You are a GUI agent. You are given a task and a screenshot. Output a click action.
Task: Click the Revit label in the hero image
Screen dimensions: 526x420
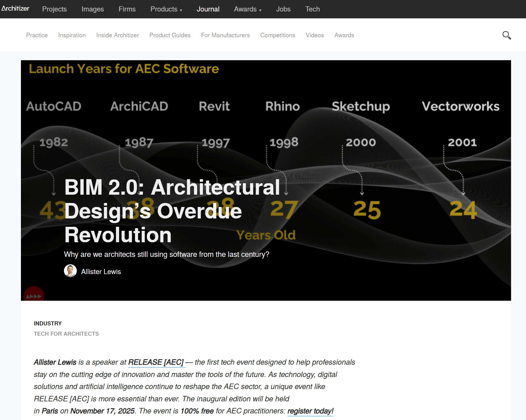point(214,106)
